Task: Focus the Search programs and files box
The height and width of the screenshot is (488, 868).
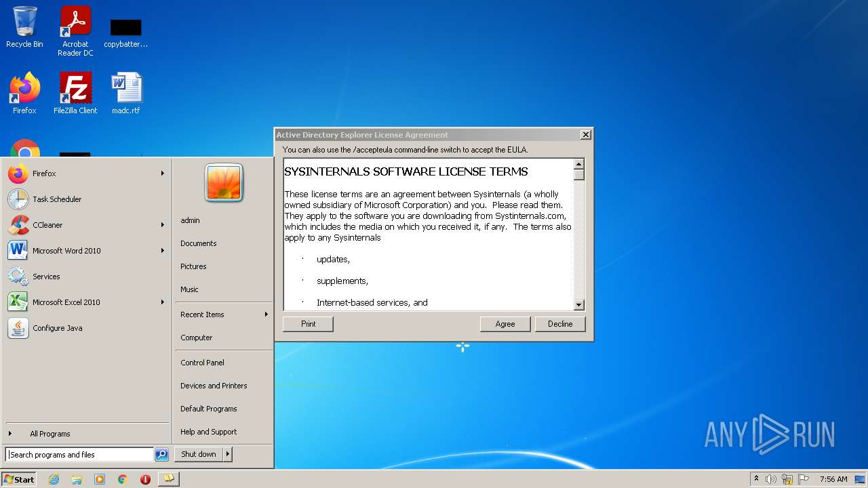Action: pyautogui.click(x=79, y=455)
